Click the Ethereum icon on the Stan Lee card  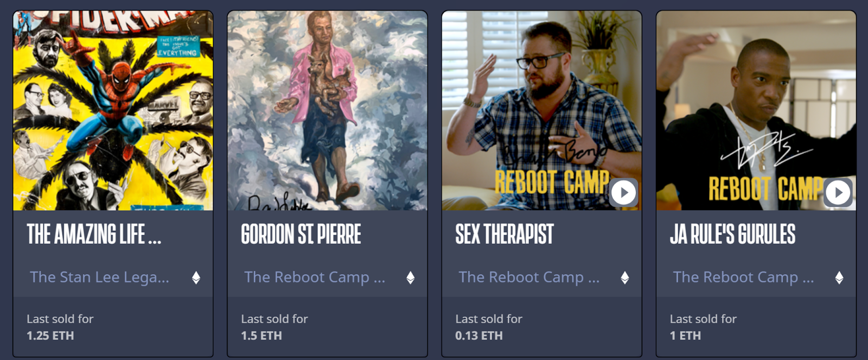[196, 278]
